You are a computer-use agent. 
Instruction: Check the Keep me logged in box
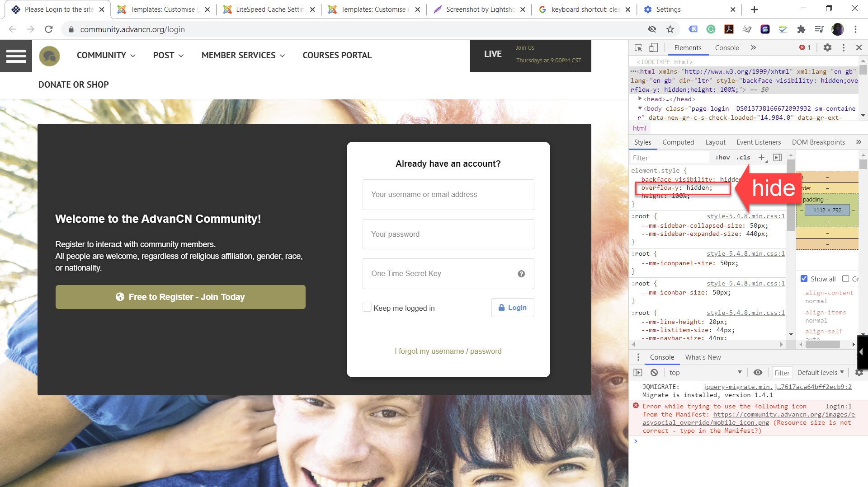(x=367, y=308)
